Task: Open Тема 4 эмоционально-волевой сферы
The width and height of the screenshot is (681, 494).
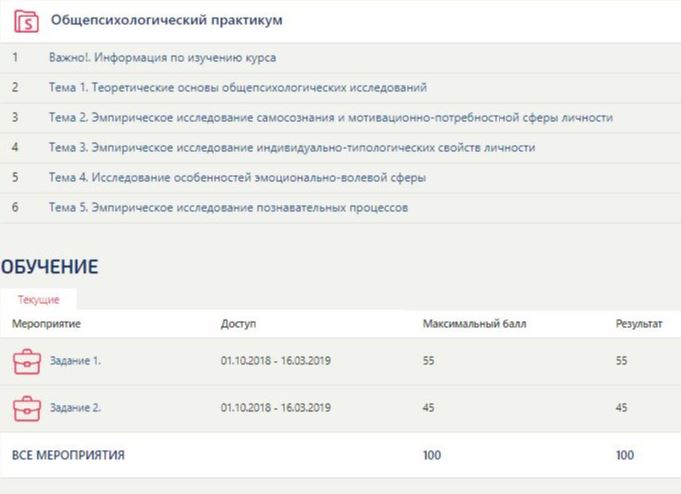Action: [237, 178]
